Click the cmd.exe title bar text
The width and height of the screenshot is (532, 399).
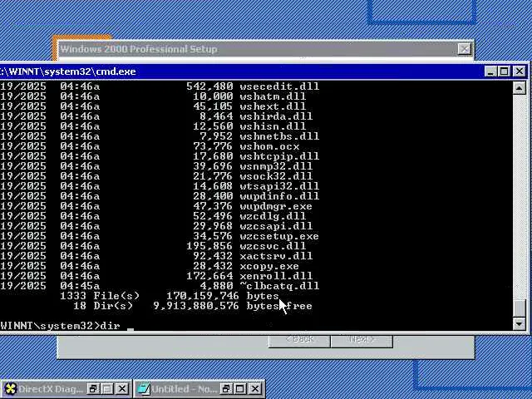pos(68,71)
